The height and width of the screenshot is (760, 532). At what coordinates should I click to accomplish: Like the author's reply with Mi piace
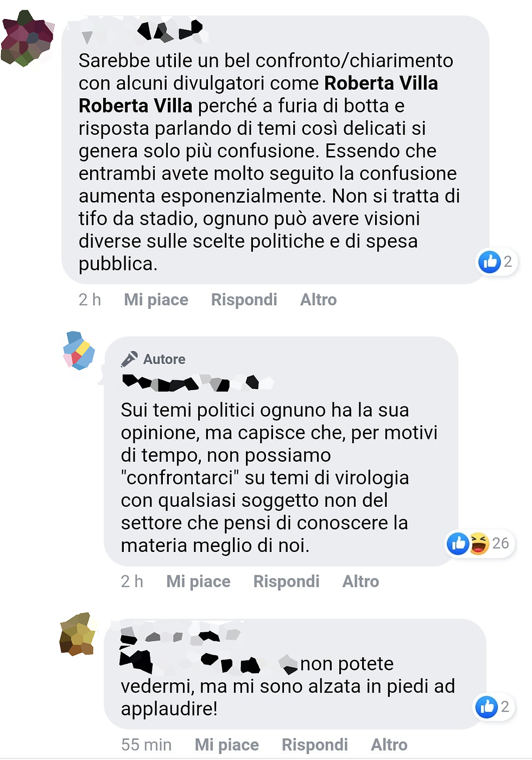pos(198,582)
